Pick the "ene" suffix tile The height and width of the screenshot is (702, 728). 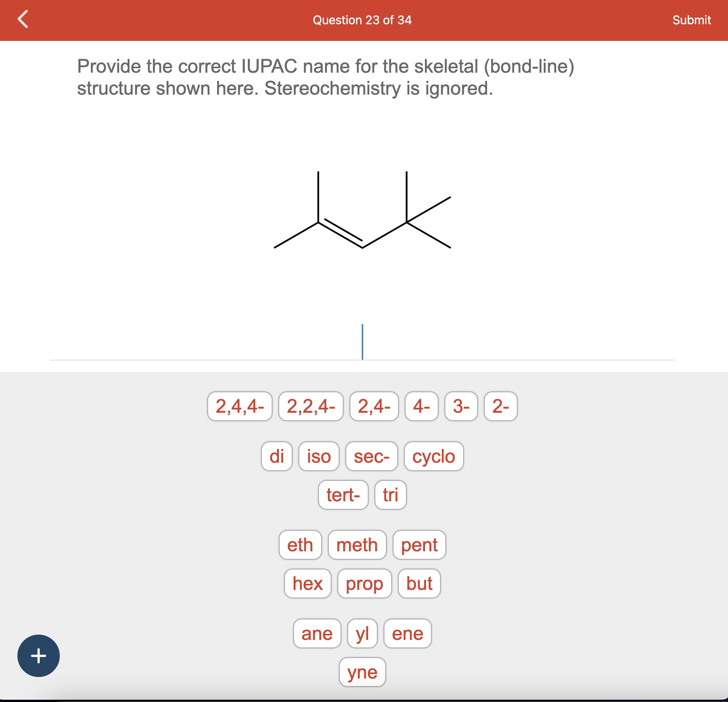(x=406, y=633)
